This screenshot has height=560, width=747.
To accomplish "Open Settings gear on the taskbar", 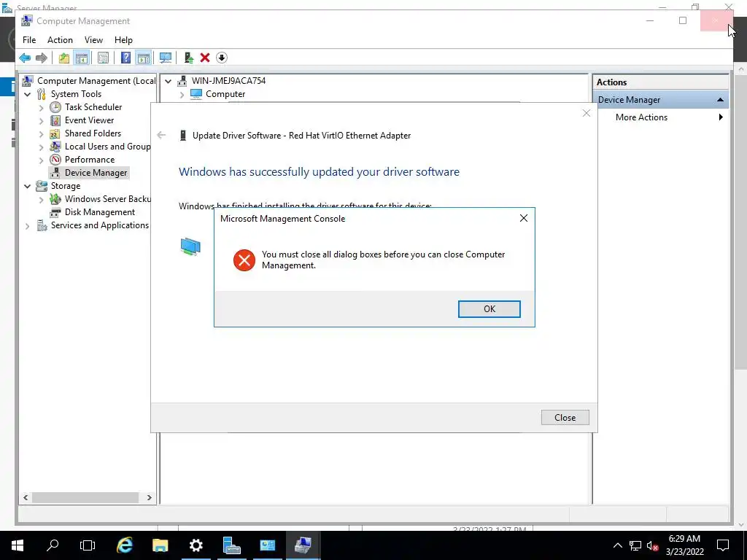I will (196, 545).
